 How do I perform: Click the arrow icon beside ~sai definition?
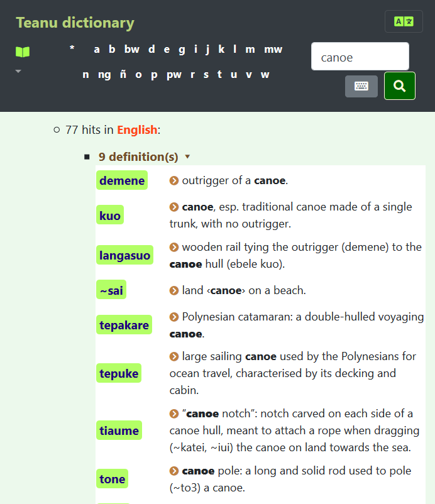click(x=174, y=290)
